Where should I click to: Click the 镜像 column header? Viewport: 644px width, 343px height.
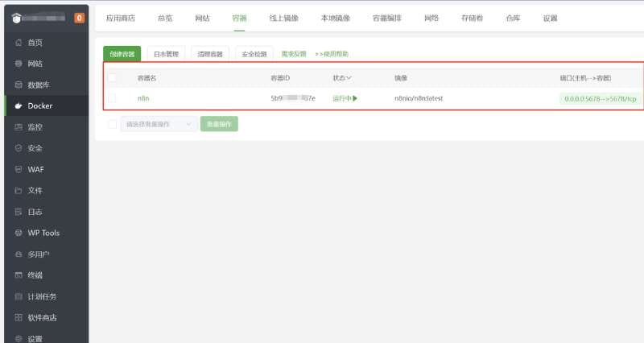(x=401, y=77)
